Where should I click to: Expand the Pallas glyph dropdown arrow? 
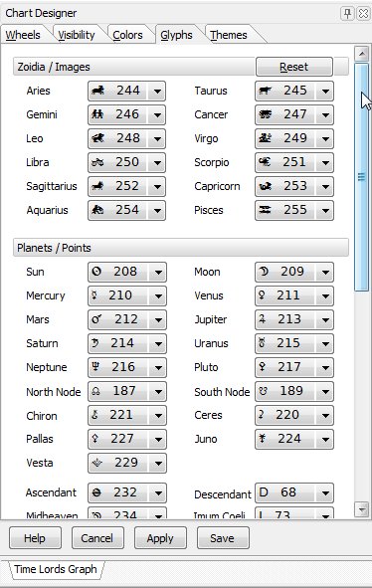tap(158, 439)
